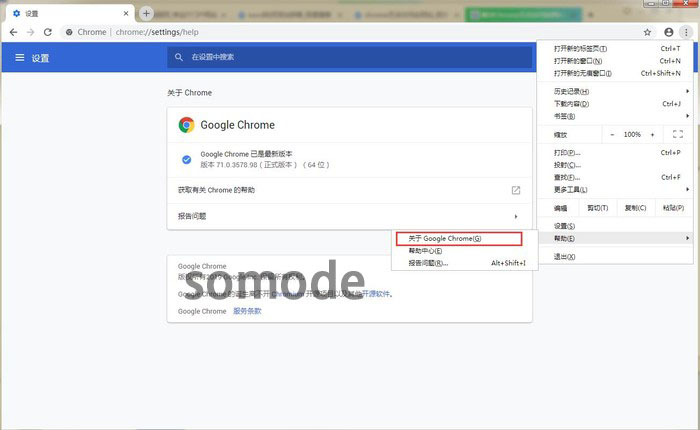Open the 开源软件 link
This screenshot has height=430, width=700.
click(x=376, y=294)
